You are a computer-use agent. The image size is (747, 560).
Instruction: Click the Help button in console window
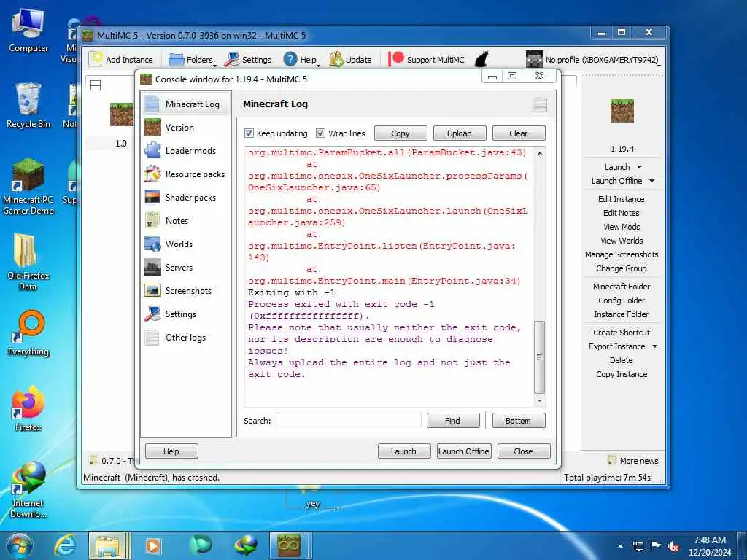point(171,451)
